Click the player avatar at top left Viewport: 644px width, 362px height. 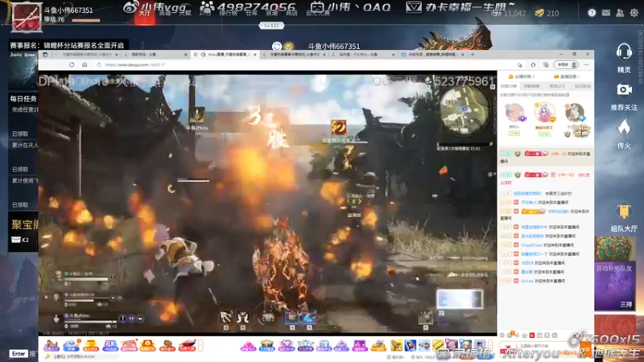[x=27, y=17]
